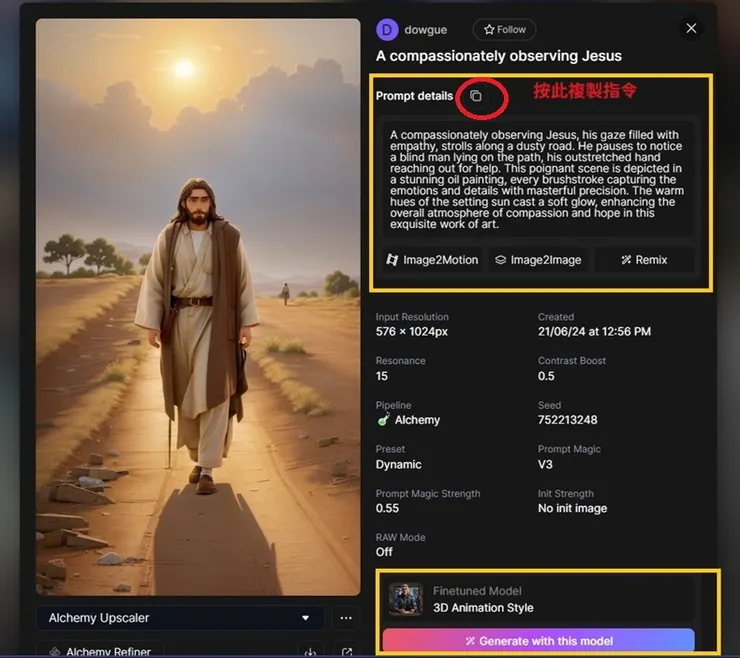Start Image2Motion from this image
Image resolution: width=740 pixels, height=658 pixels.
coord(432,260)
